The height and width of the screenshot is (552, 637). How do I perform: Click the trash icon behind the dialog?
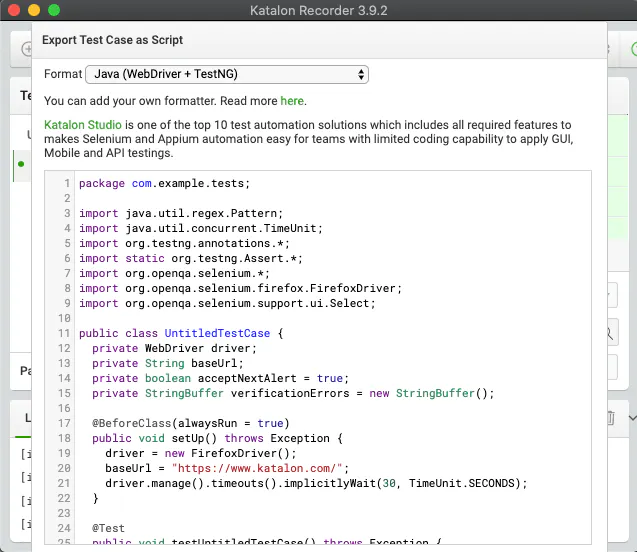[x=611, y=418]
